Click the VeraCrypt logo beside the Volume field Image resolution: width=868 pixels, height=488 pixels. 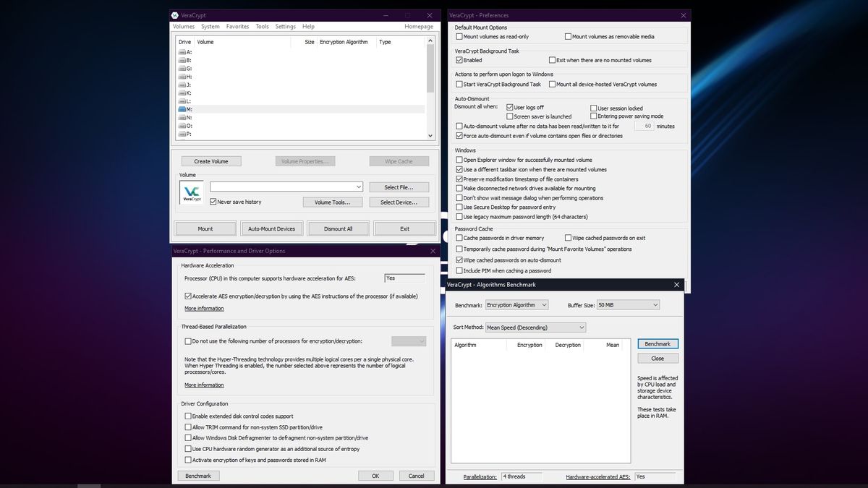190,192
